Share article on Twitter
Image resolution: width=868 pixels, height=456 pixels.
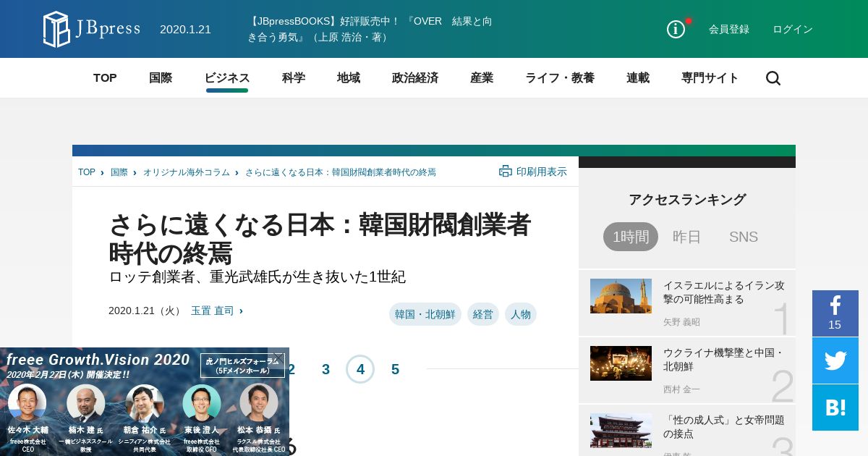point(835,360)
